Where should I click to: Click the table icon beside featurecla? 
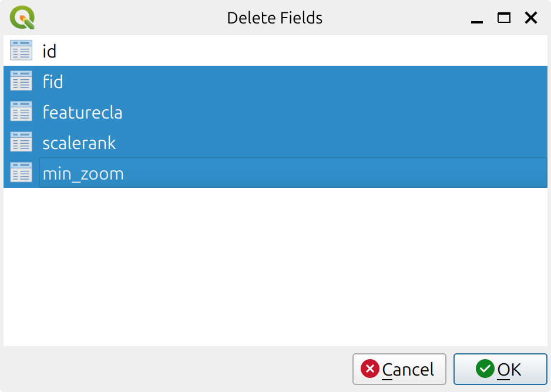point(21,111)
